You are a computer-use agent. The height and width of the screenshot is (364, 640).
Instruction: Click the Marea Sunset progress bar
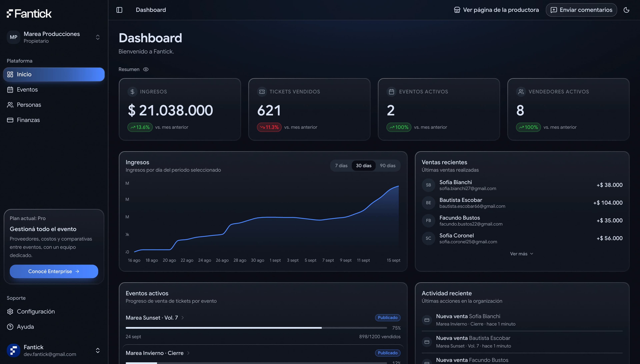256,328
